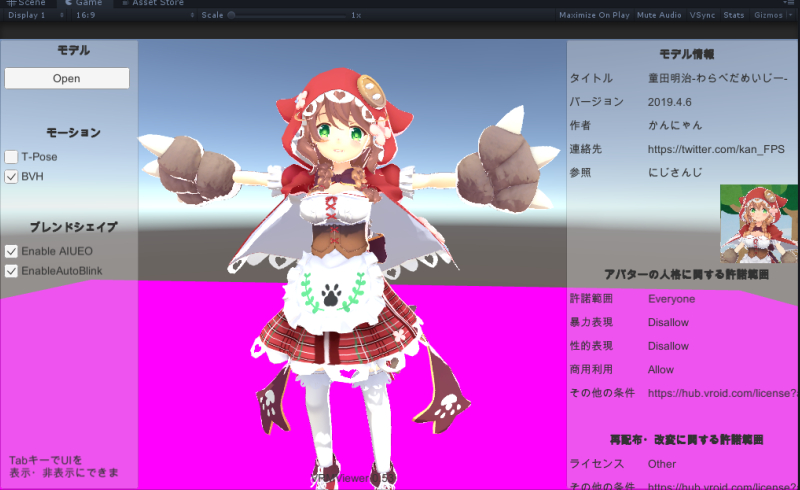
Task: Toggle VSync option
Action: tap(702, 15)
